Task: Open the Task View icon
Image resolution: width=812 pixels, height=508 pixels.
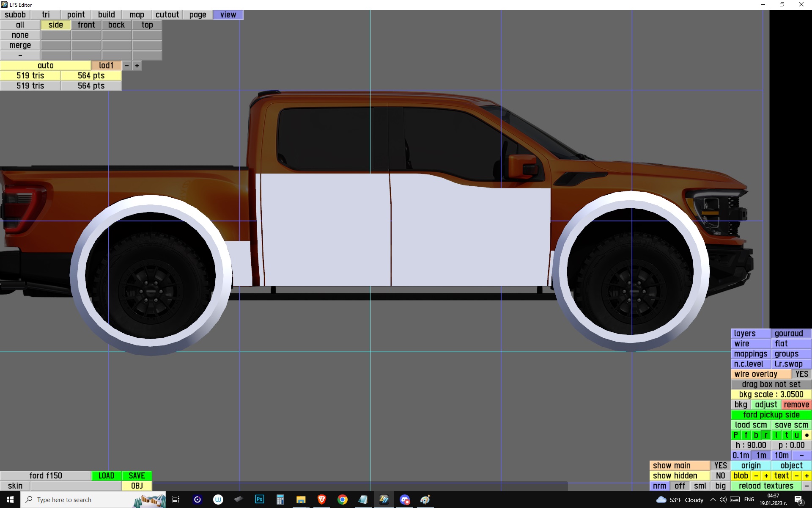Action: click(176, 500)
